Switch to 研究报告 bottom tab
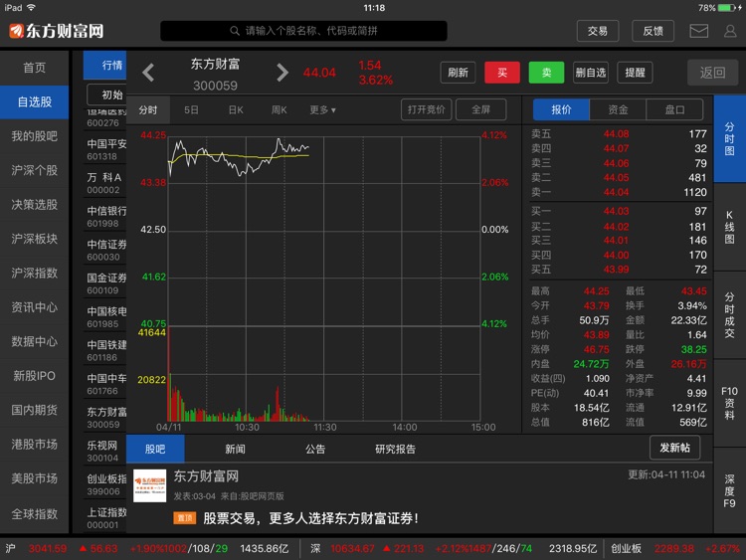Image resolution: width=746 pixels, height=560 pixels. pyautogui.click(x=395, y=449)
